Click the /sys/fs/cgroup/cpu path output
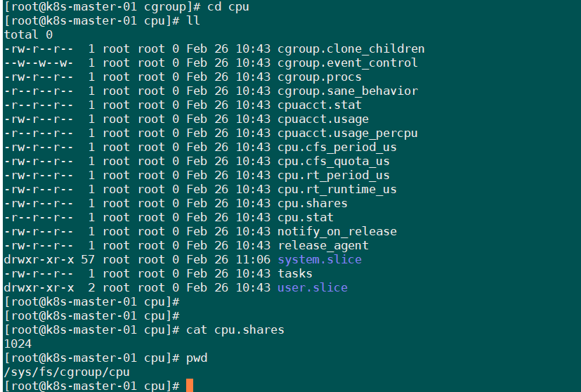 pyautogui.click(x=67, y=372)
